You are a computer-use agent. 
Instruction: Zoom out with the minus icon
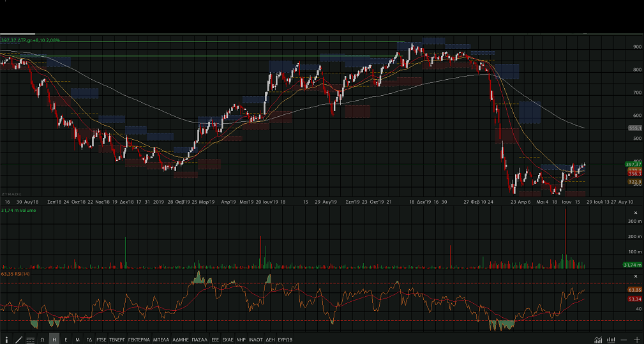tap(624, 340)
